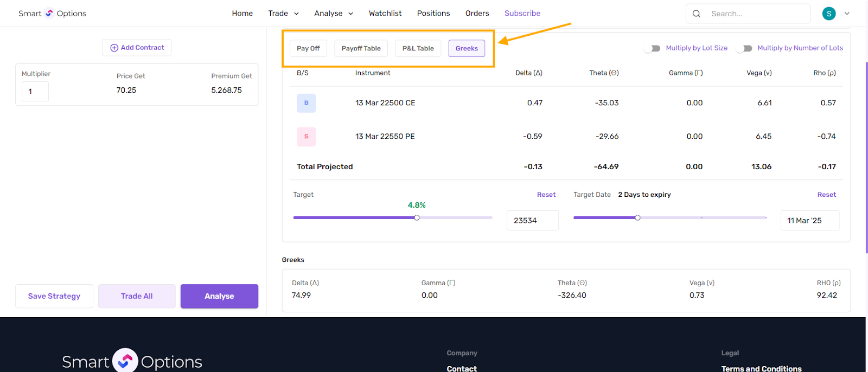Toggle Multiply by Lot Size switch
The height and width of the screenshot is (372, 868).
click(x=653, y=48)
